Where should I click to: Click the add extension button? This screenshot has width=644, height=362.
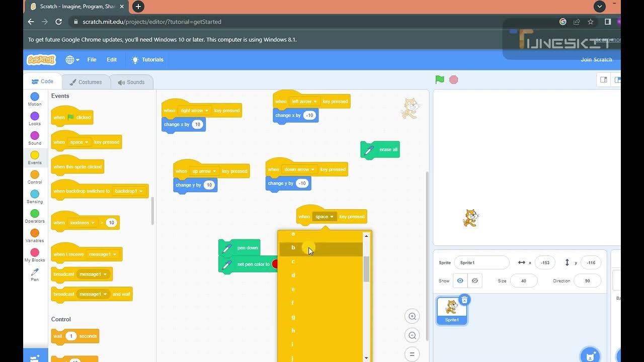coord(35,356)
